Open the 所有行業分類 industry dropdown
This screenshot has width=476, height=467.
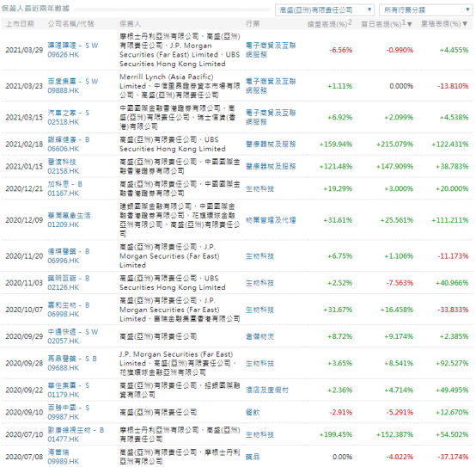pos(425,9)
